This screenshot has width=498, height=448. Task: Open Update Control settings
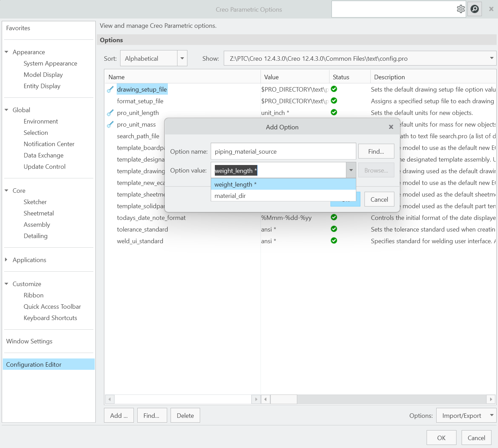pyautogui.click(x=45, y=167)
